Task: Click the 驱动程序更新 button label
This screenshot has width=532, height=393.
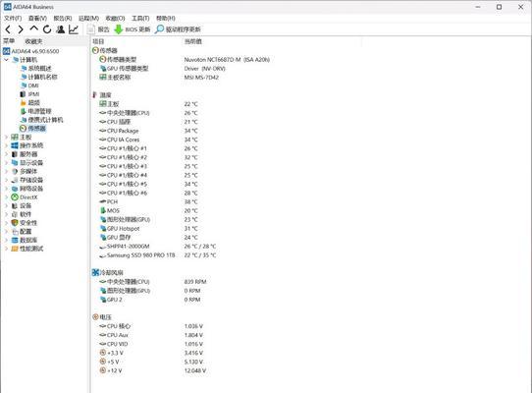Action: coord(184,29)
